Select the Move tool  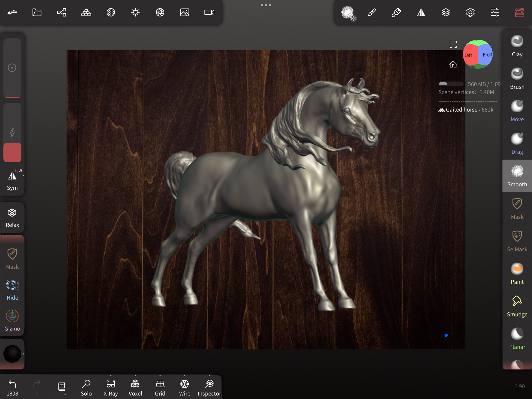[x=517, y=111]
